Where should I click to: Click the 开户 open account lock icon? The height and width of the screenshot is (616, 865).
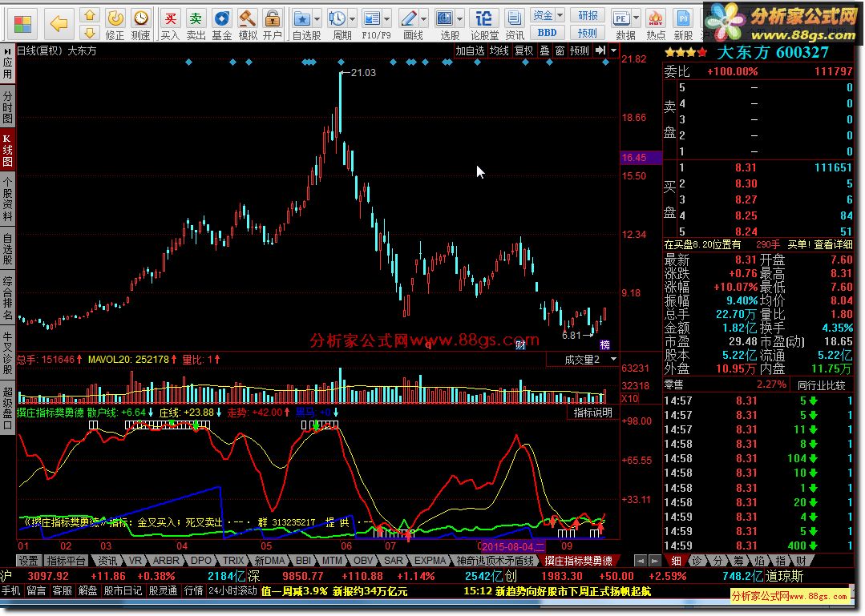[x=272, y=18]
